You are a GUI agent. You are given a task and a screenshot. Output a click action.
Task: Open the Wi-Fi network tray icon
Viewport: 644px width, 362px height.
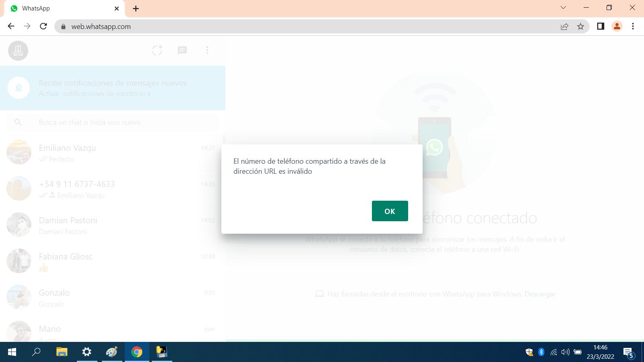coord(554,352)
